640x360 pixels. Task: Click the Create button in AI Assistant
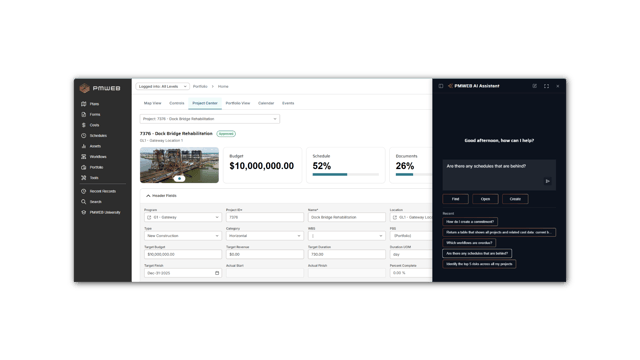point(515,199)
